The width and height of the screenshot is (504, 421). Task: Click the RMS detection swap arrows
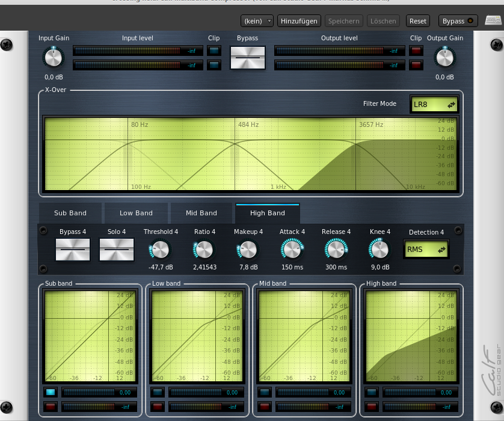click(x=441, y=250)
